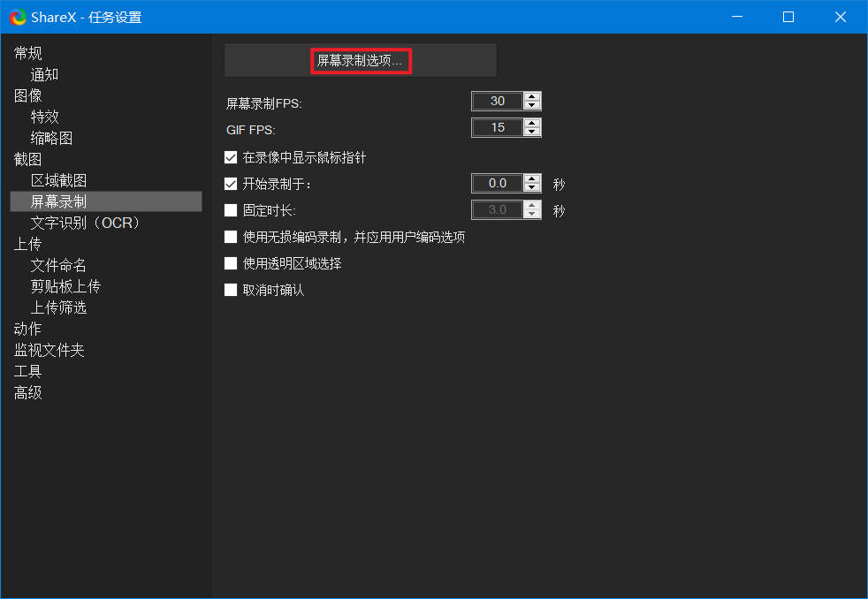Click the 屏幕录制FPS value field
The height and width of the screenshot is (599, 868).
click(497, 102)
